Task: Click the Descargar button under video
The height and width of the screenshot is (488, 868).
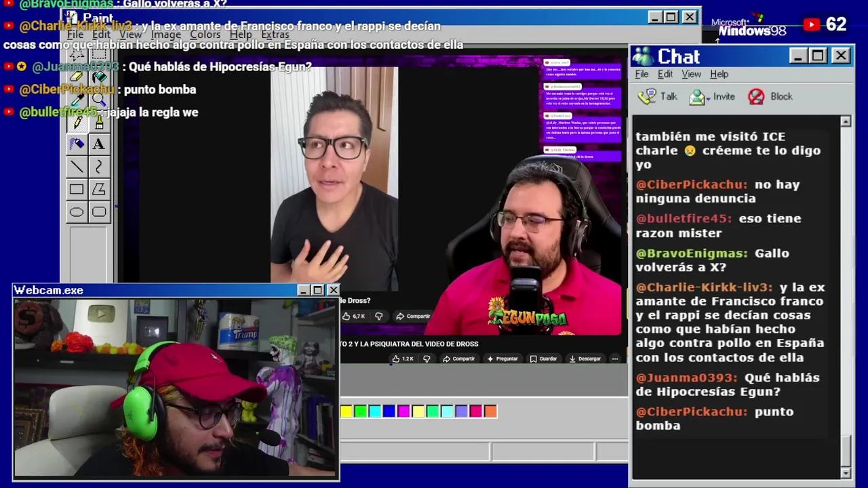Action: [585, 359]
